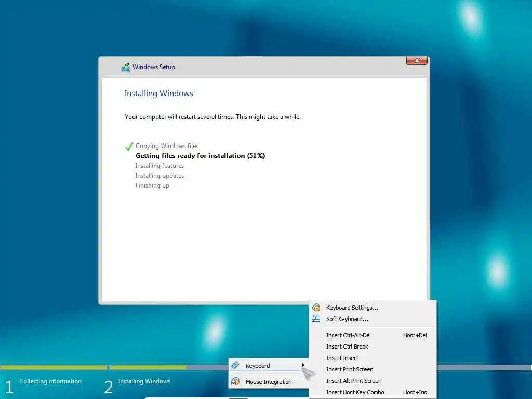Click the green Copying Windows files checkmark
This screenshot has width=532, height=399.
point(129,146)
